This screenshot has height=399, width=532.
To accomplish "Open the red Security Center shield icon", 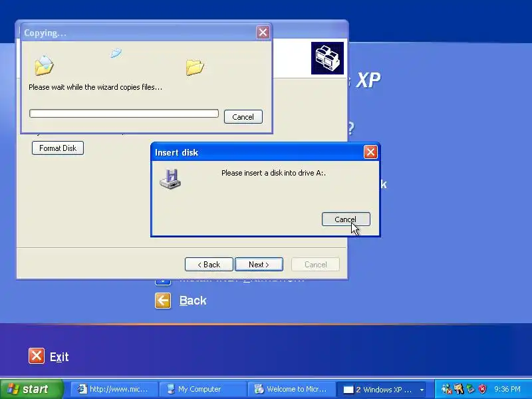I will tap(482, 389).
